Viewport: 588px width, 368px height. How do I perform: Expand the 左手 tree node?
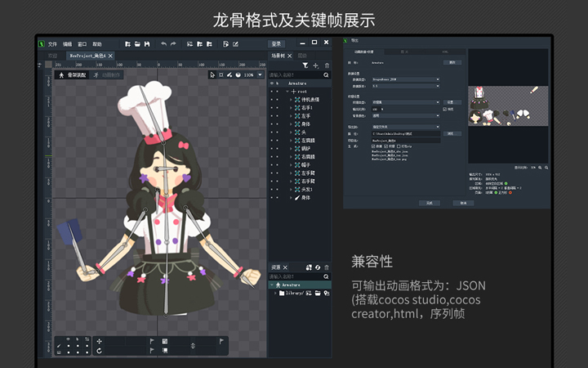click(x=291, y=116)
